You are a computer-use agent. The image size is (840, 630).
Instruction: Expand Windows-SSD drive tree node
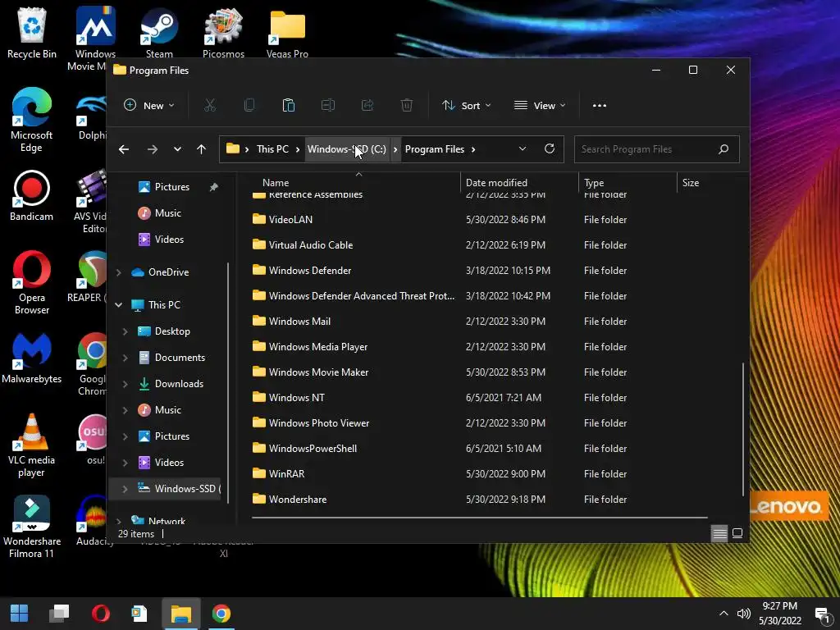(x=125, y=489)
